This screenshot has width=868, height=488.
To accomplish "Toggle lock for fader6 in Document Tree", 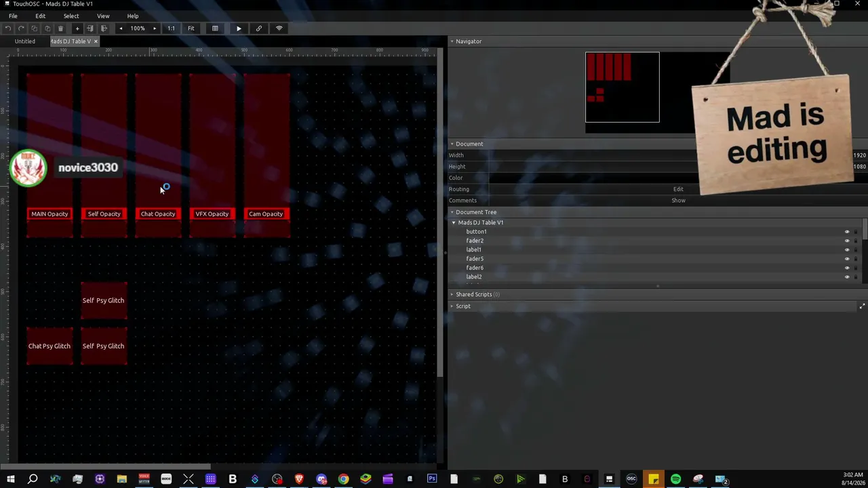I will click(856, 268).
